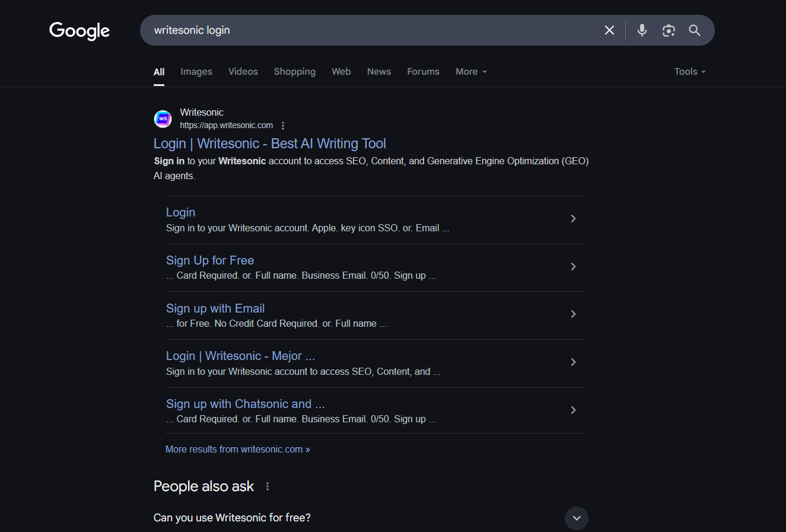The width and height of the screenshot is (786, 532).
Task: Open Google Lens image search icon
Action: pos(669,30)
